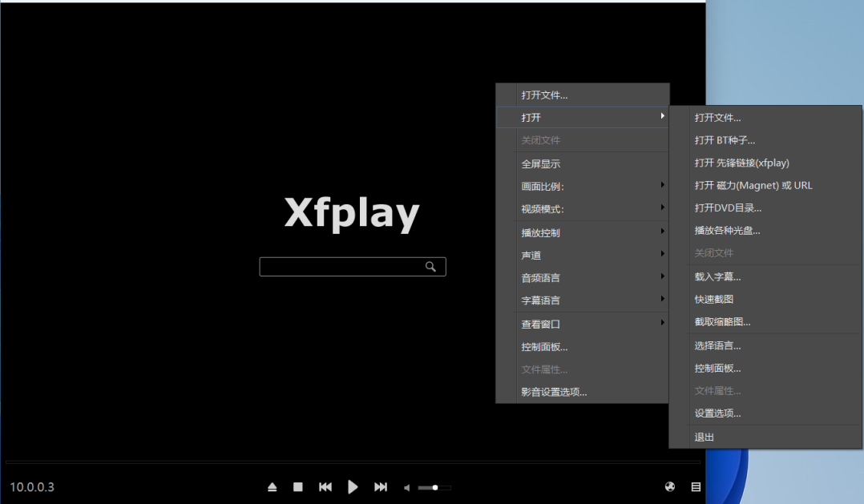Viewport: 864px width, 504px height.
Task: Click the globe network icon near bottom right
Action: pos(669,486)
